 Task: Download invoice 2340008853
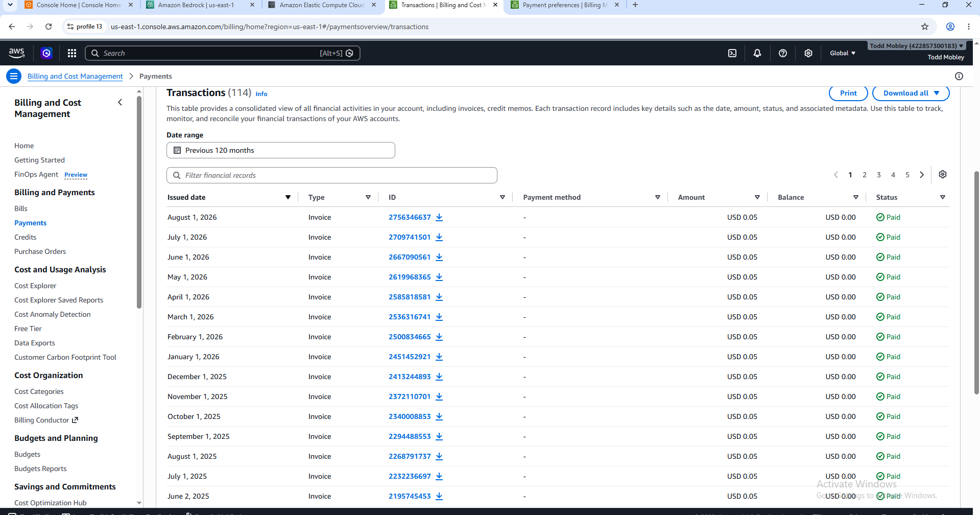coord(439,416)
